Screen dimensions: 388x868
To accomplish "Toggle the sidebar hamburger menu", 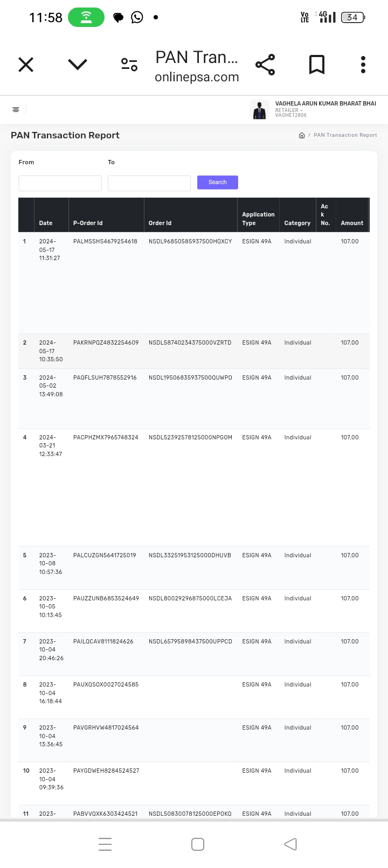I will pos(16,110).
